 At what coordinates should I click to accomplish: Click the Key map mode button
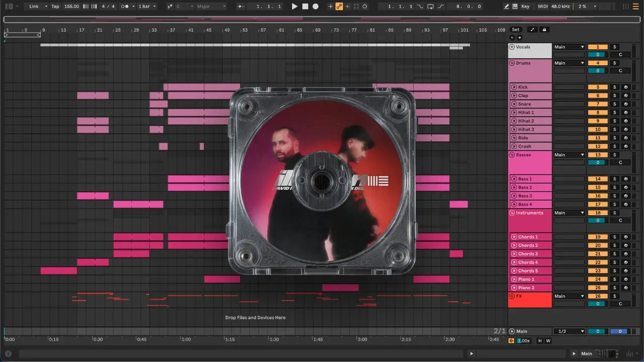point(526,7)
